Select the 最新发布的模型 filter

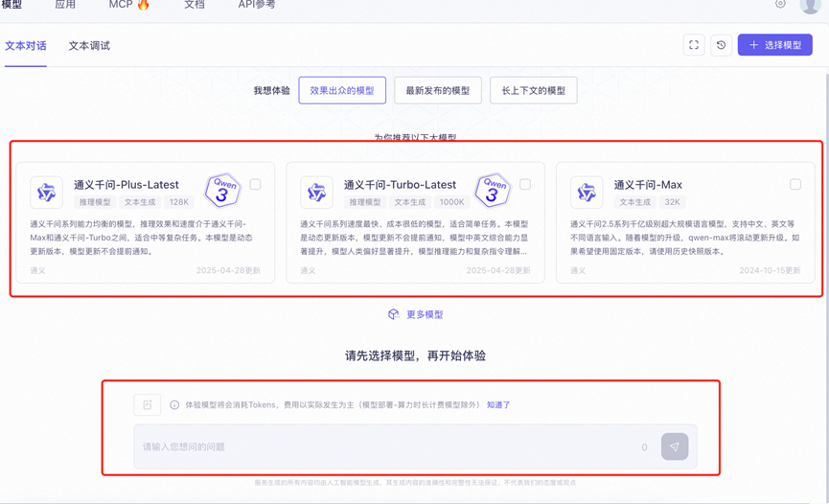438,90
